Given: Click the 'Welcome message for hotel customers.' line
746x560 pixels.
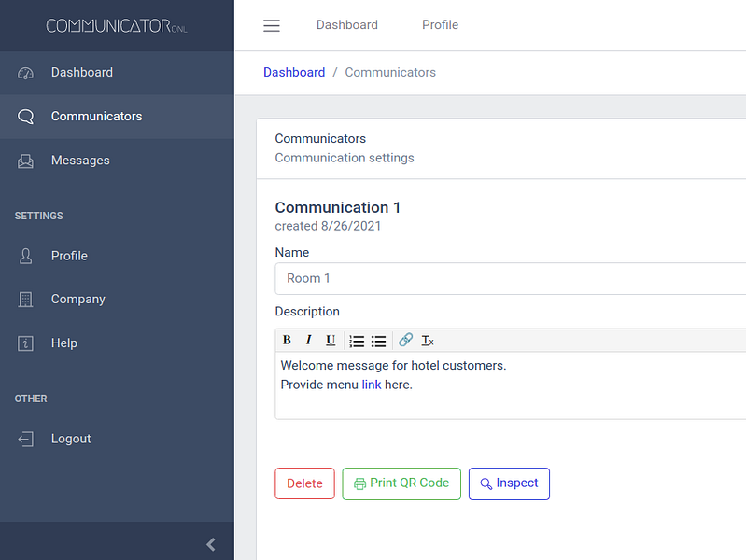Looking at the screenshot, I should coord(393,366).
